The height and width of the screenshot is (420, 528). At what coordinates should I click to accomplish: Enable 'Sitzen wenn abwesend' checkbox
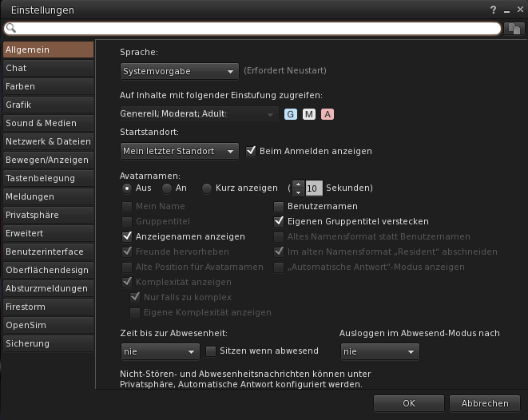coord(212,351)
